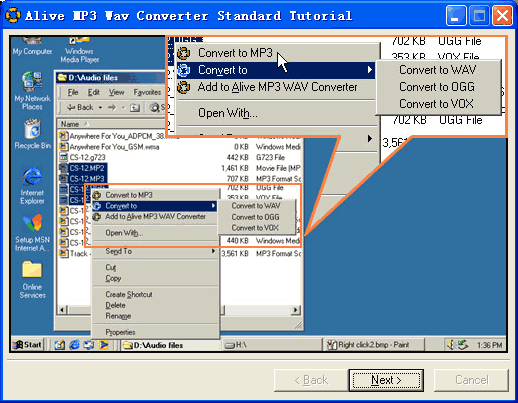Click the Start button on the taskbar
This screenshot has height=403, width=518.
click(27, 345)
